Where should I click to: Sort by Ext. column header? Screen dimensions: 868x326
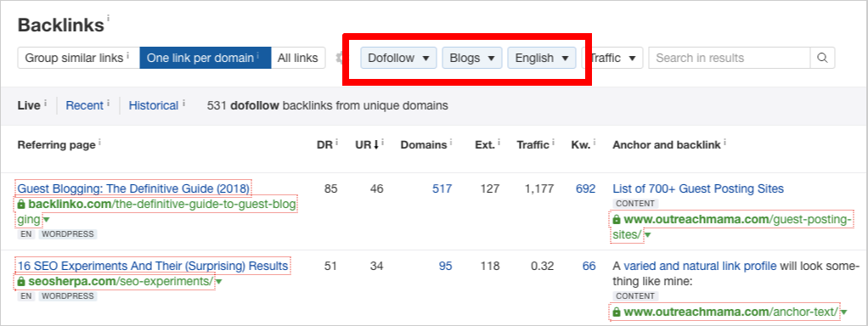[484, 145]
